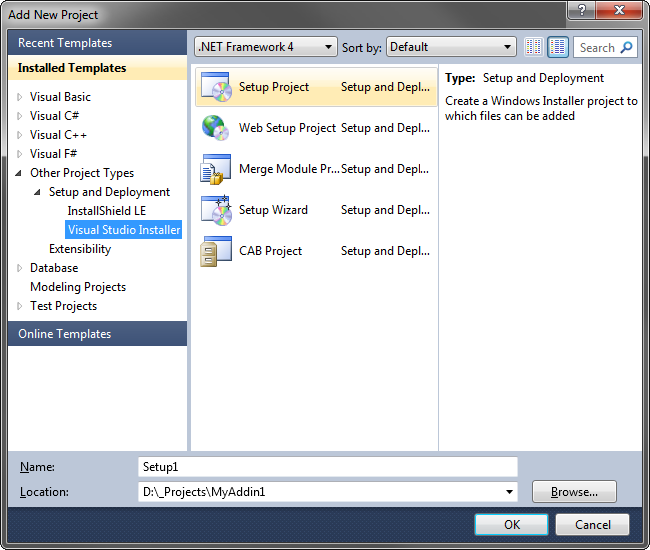Select the Database tree label
This screenshot has width=650, height=550.
(54, 268)
